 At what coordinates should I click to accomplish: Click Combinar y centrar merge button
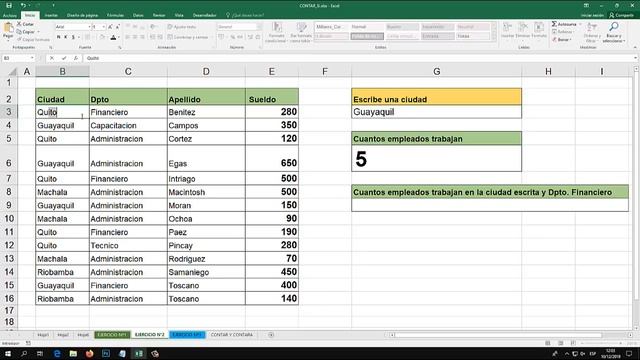(187, 37)
